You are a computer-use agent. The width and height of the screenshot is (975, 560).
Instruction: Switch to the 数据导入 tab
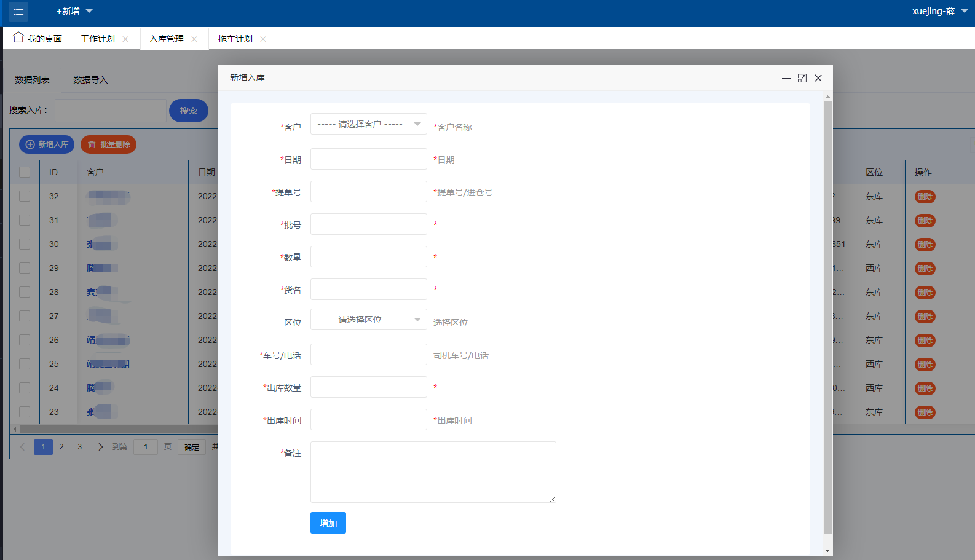[x=90, y=80]
